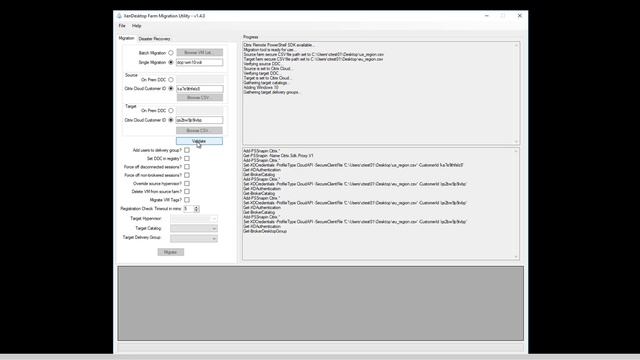The image size is (640, 360).
Task: Select On Prem DDC under Source
Action: (x=171, y=80)
